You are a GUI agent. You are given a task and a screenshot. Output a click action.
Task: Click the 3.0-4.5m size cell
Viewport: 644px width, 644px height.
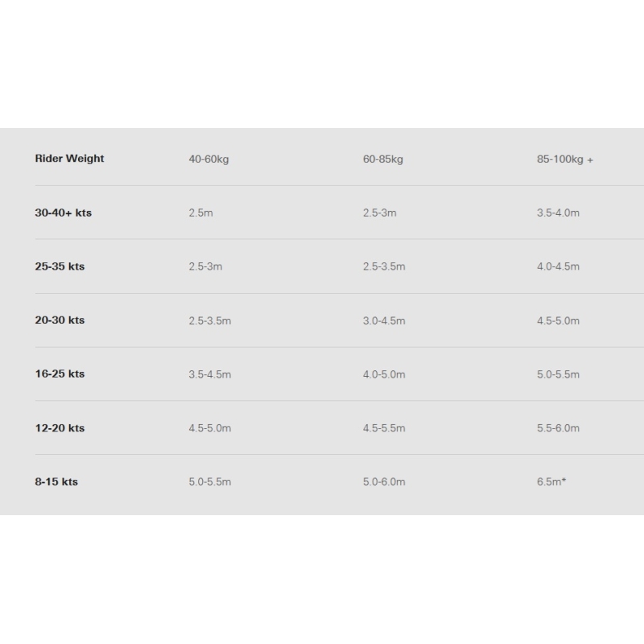[384, 320]
